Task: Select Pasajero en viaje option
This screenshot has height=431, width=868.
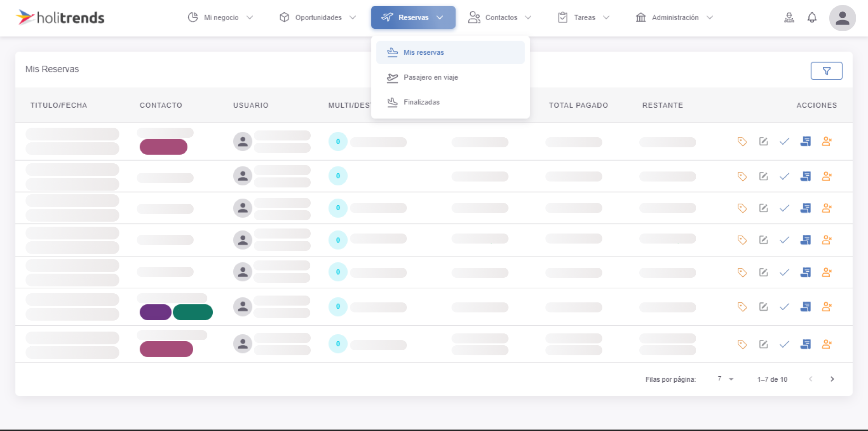Action: coord(450,77)
